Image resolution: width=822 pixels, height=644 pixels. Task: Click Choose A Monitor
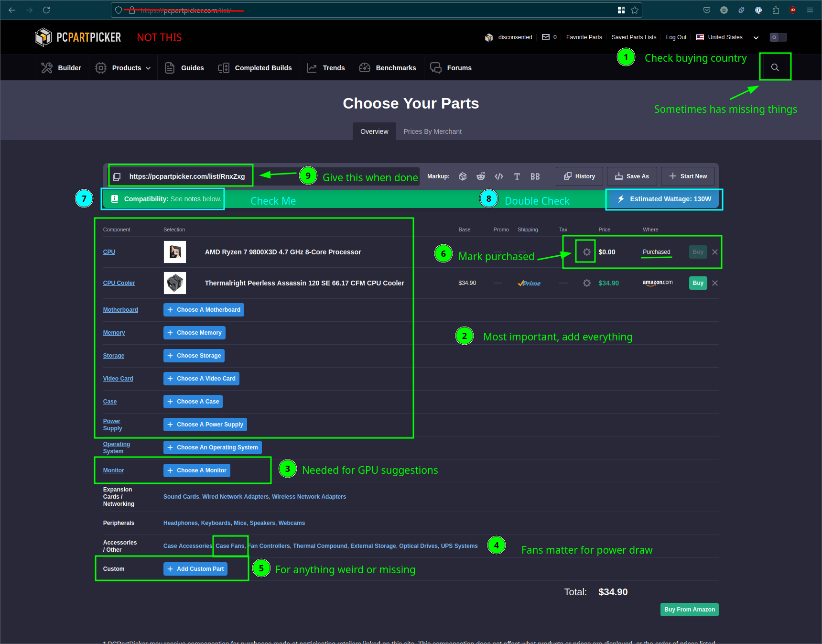click(x=197, y=470)
